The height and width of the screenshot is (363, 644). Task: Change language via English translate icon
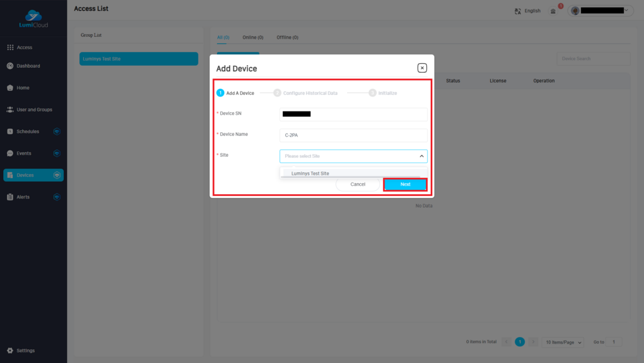518,11
